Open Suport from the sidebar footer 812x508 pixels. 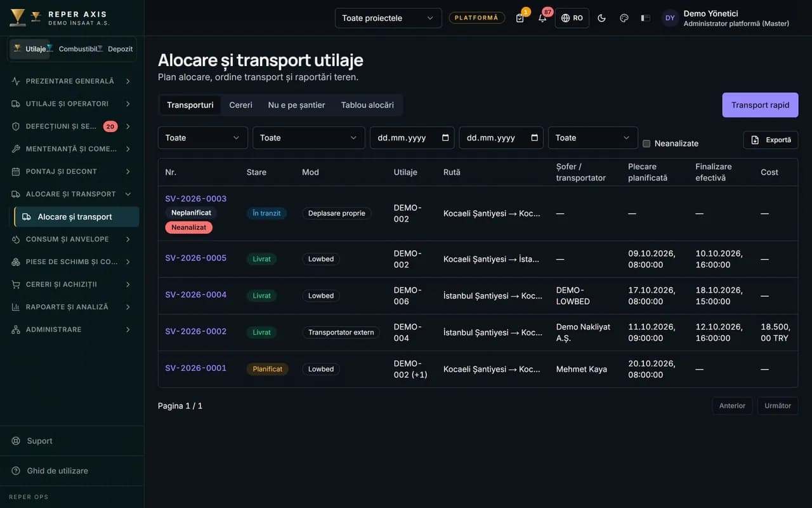(x=72, y=441)
